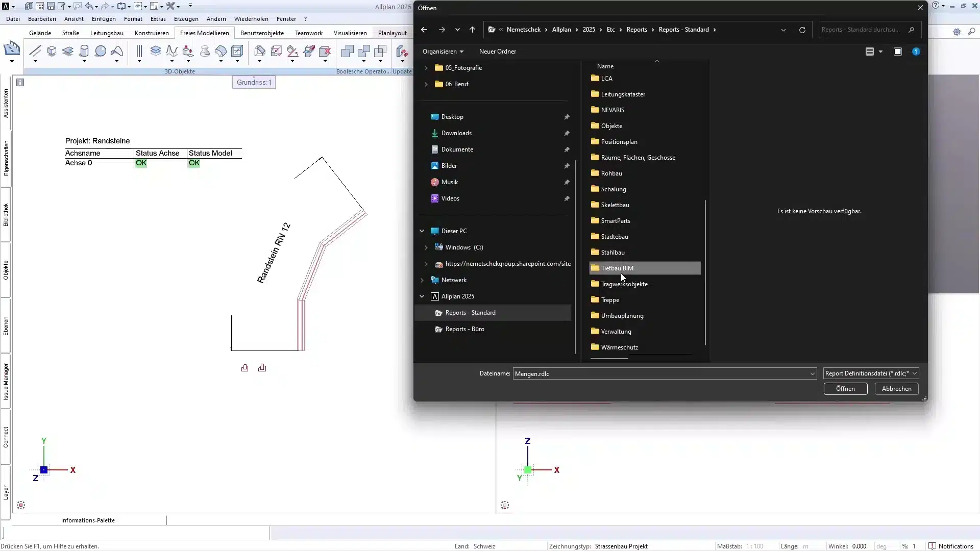The width and height of the screenshot is (980, 551).
Task: Unpin Dokumente from quick access
Action: (x=567, y=149)
